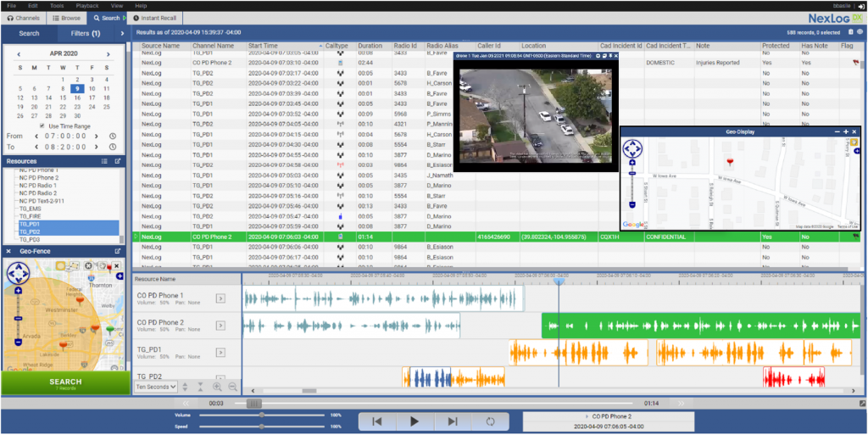Click the globe icon in results header
The height and width of the screenshot is (435, 868).
click(x=860, y=32)
